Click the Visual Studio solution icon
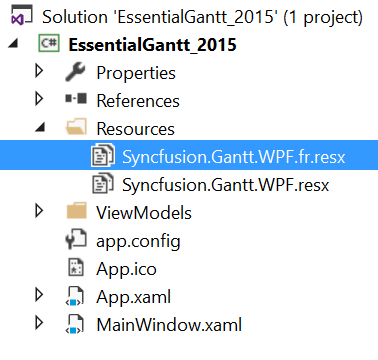This screenshot has height=360, width=378. tap(22, 15)
